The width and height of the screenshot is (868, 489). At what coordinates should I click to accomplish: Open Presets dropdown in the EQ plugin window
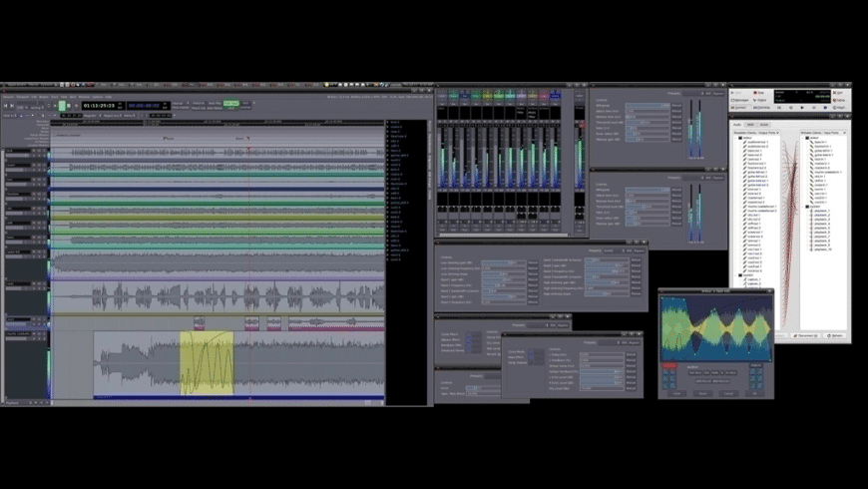[x=614, y=250]
